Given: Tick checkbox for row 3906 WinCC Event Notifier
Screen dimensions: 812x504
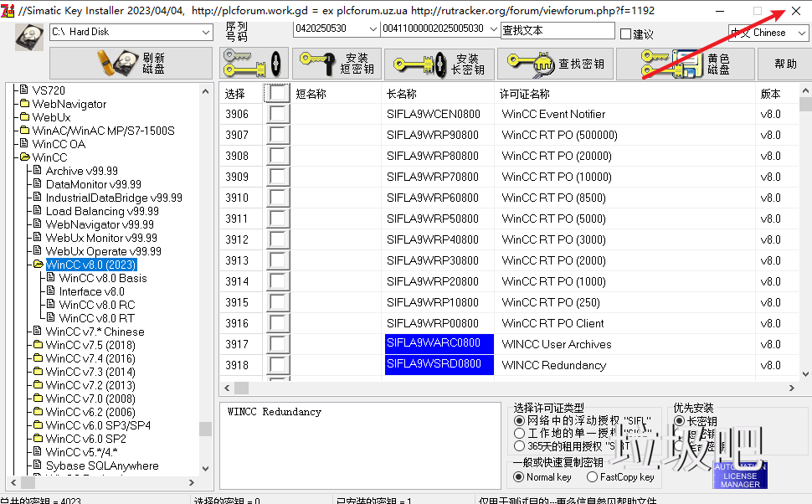Looking at the screenshot, I should 278,114.
